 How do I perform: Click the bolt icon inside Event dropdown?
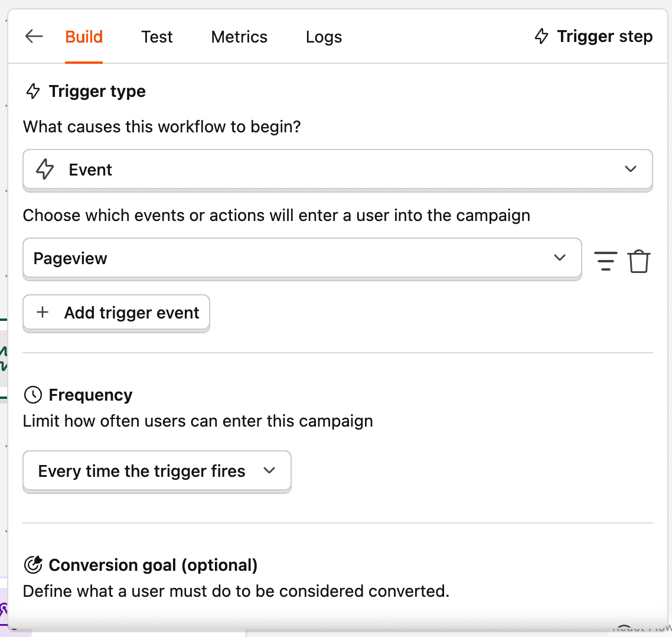click(x=45, y=170)
